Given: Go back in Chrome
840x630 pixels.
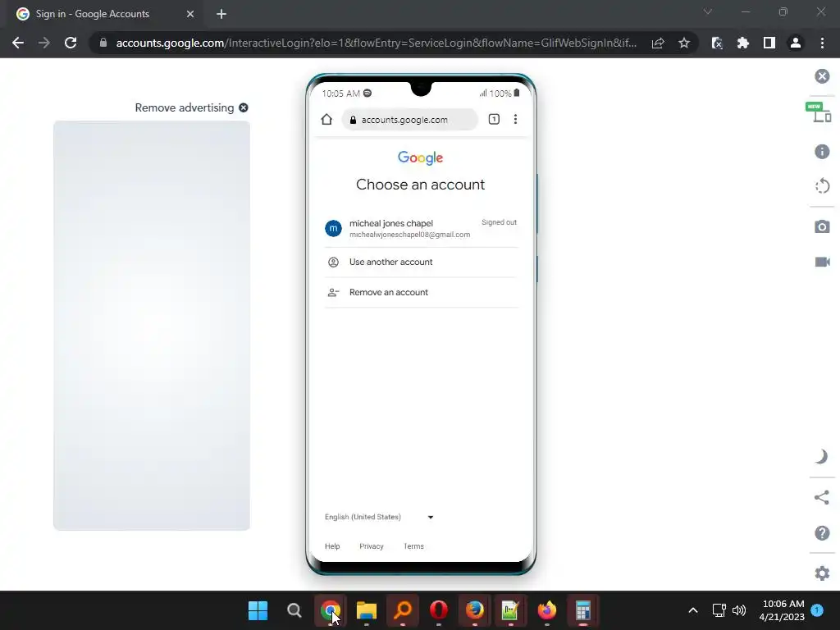Looking at the screenshot, I should [18, 43].
